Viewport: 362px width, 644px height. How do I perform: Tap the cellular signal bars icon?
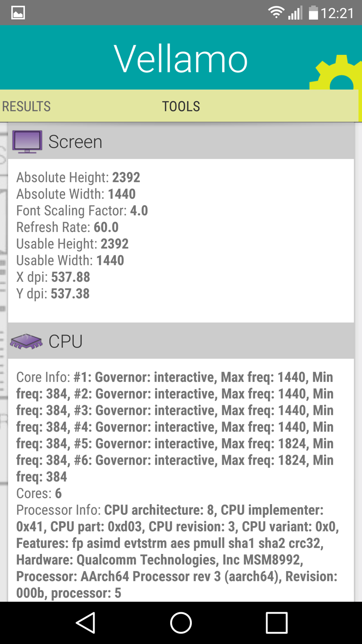295,13
